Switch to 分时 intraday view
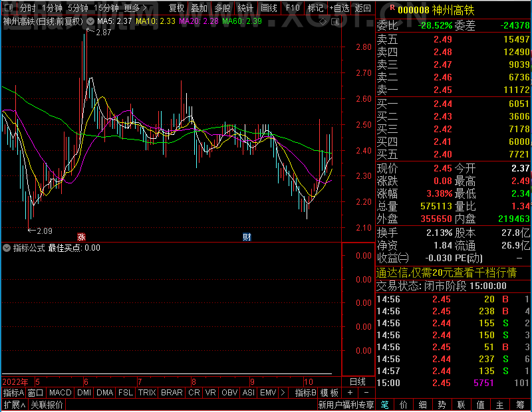 tap(27, 8)
